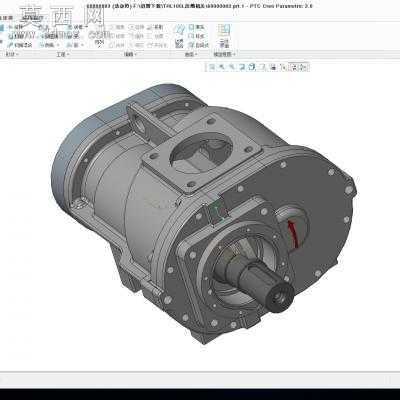Open the Chamfer (倒角) dropdown
This screenshot has height=400, width=400.
(49, 45)
